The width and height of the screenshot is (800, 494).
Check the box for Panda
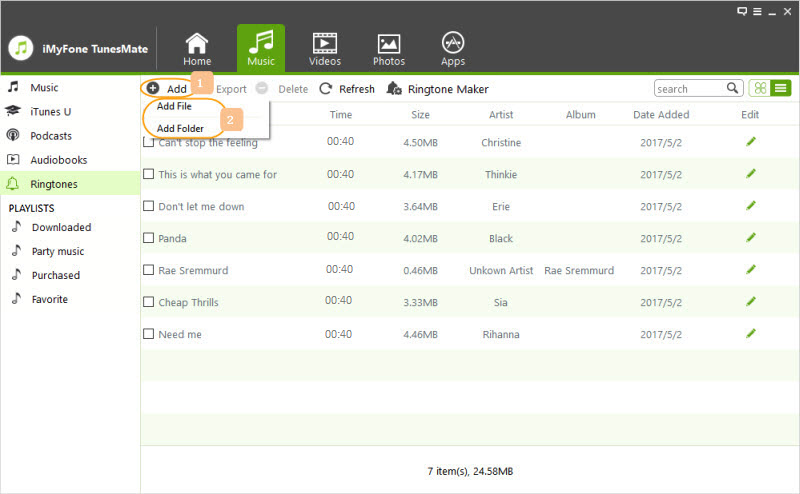[148, 238]
